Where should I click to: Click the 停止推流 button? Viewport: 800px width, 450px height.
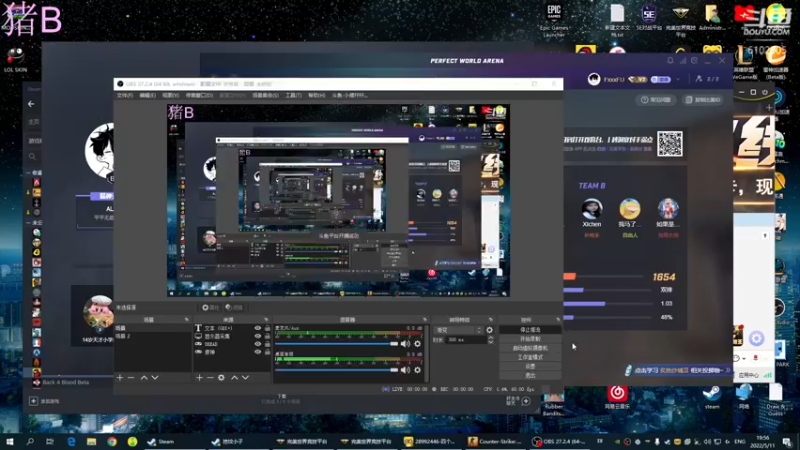click(530, 330)
